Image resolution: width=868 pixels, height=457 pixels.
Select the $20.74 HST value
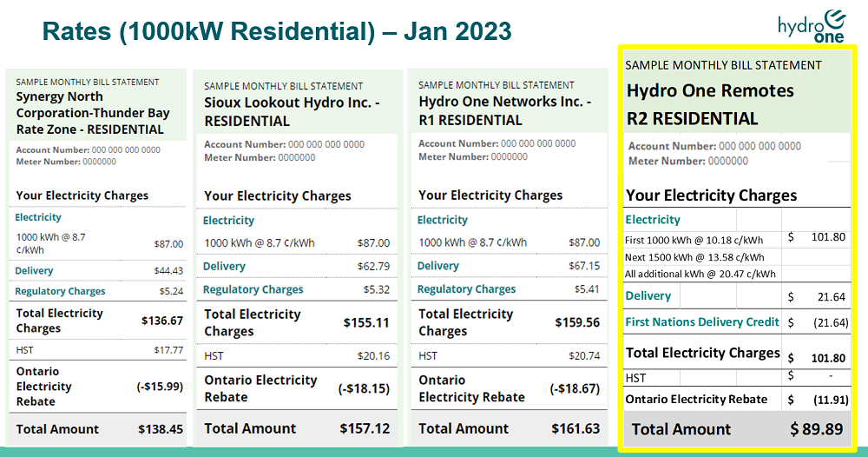coord(582,356)
